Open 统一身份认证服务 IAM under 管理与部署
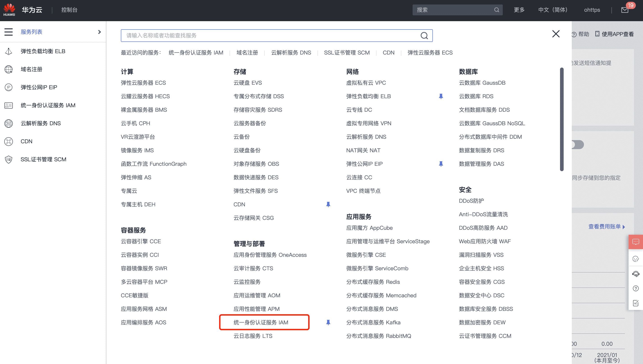 [261, 322]
